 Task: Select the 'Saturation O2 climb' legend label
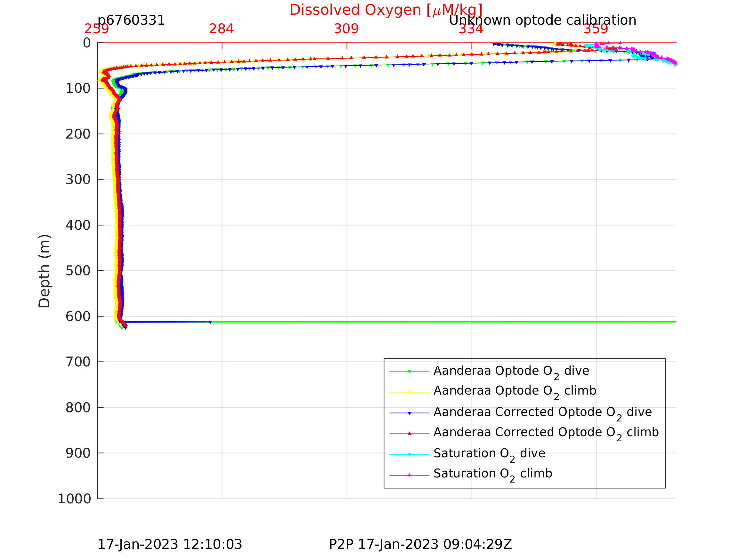click(493, 474)
